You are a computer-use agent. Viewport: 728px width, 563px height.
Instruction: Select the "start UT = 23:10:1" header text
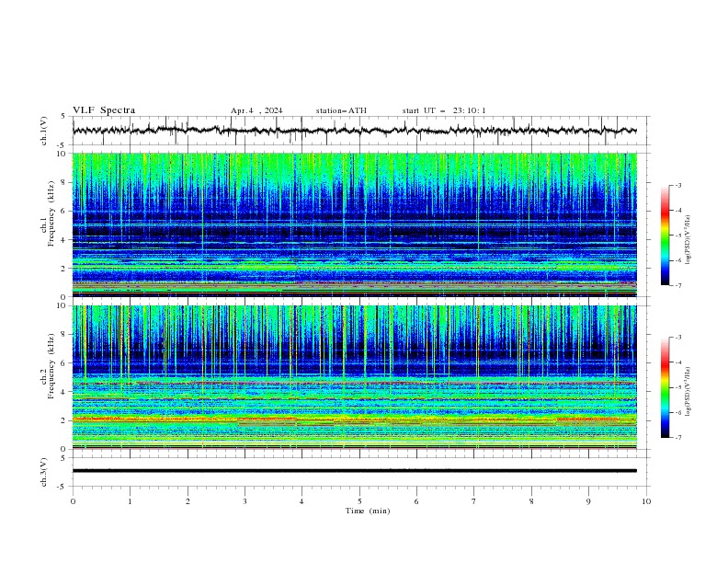(444, 110)
